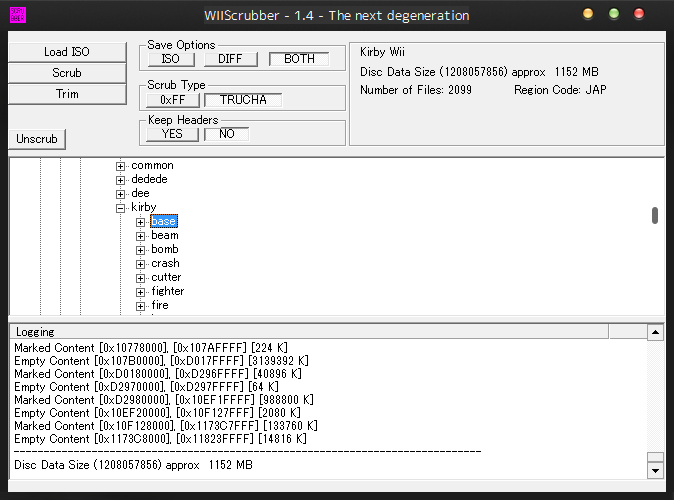This screenshot has height=500, width=674.
Task: Expand the dedede folder
Action: pyautogui.click(x=120, y=180)
